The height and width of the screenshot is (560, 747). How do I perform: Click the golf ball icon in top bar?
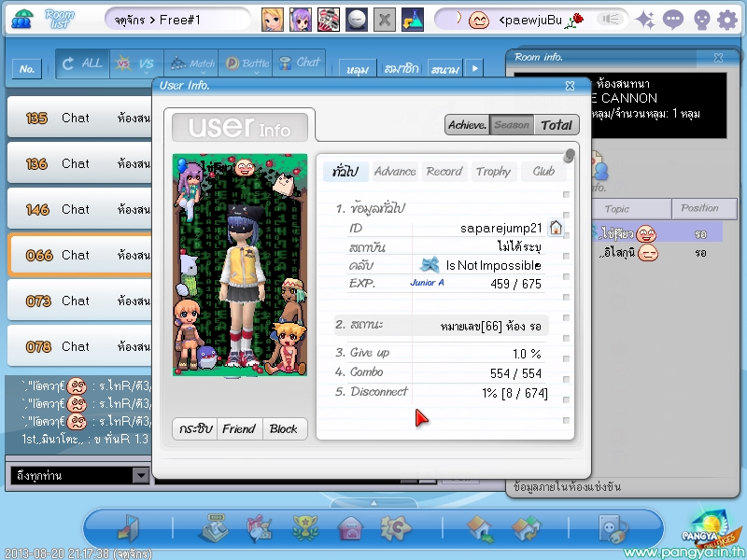(x=357, y=20)
